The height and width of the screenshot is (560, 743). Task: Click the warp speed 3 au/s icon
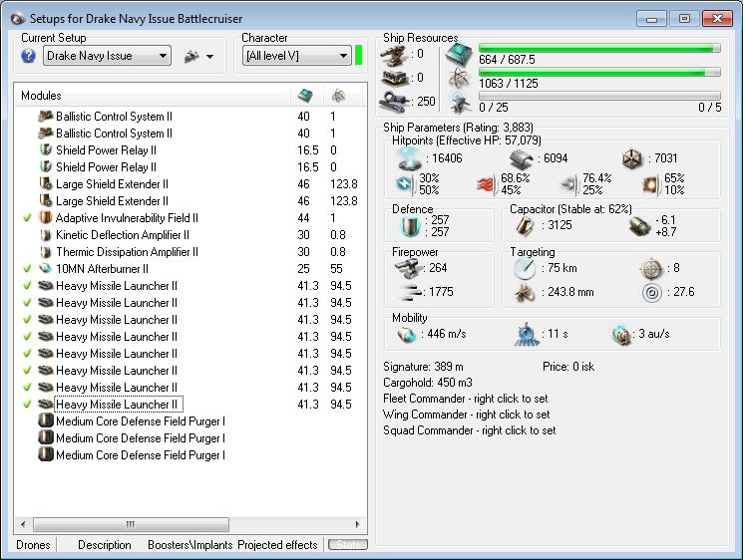pyautogui.click(x=621, y=335)
